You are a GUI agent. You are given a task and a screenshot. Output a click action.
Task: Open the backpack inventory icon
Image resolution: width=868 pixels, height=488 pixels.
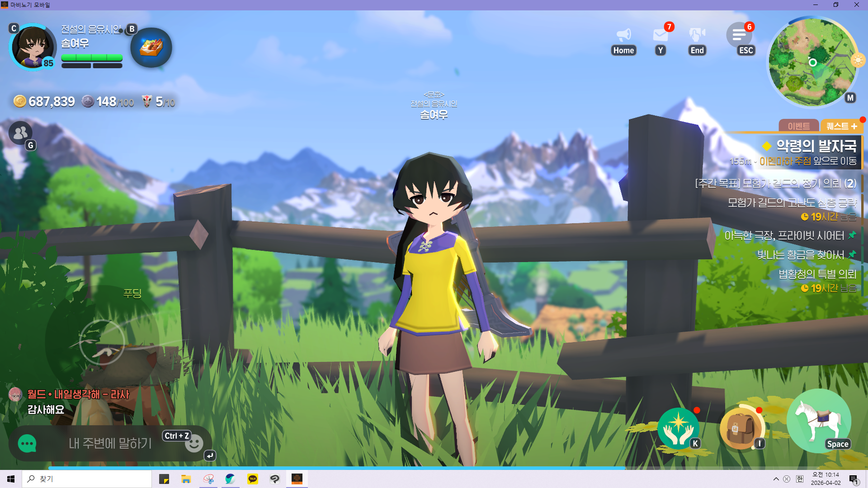741,428
